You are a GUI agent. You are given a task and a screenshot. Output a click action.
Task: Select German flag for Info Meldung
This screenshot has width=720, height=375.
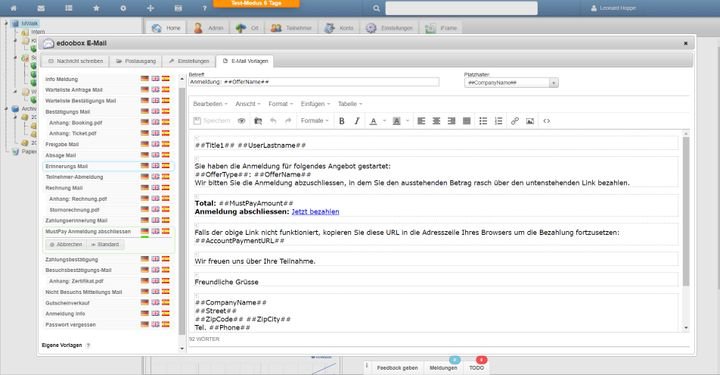tap(145, 79)
